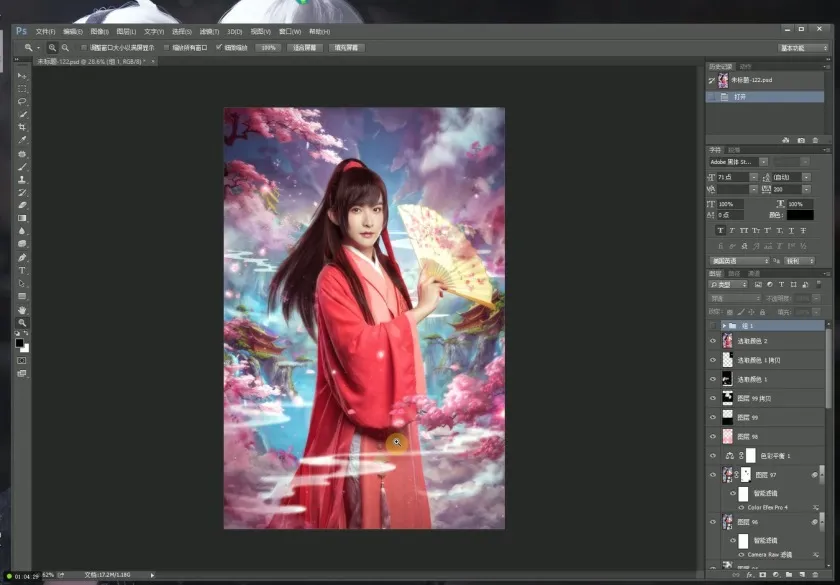Uncheck the 细微缩放 checkbox
Screen dimensions: 840x585
click(x=219, y=47)
